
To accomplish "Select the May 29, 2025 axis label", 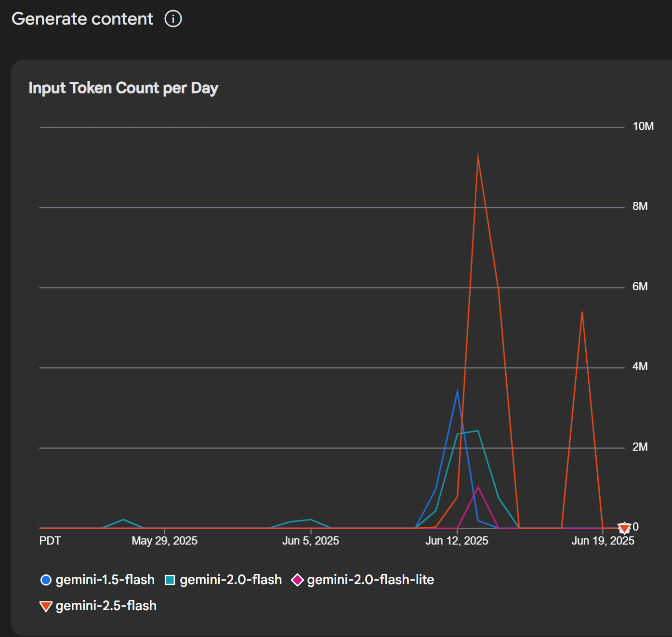I will pos(164,541).
